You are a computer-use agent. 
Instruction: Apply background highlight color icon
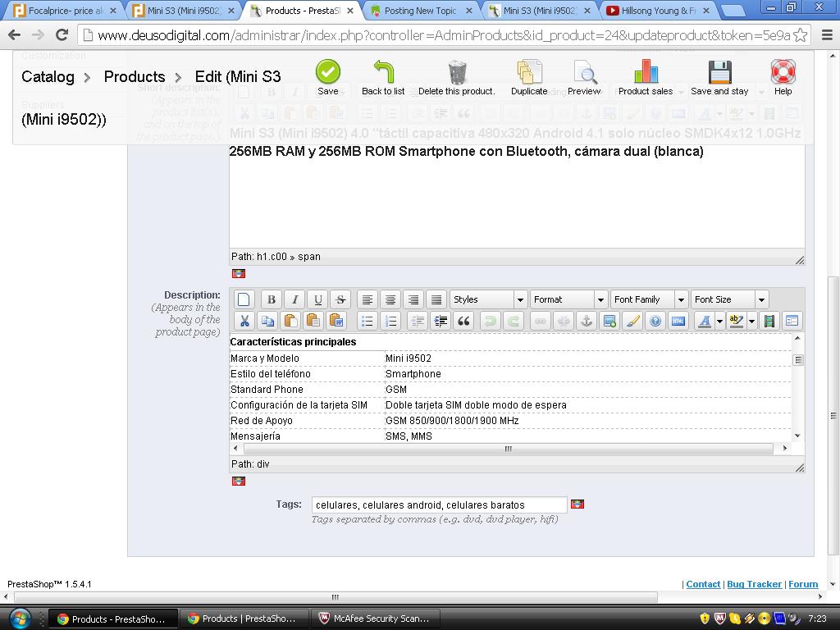(x=737, y=322)
